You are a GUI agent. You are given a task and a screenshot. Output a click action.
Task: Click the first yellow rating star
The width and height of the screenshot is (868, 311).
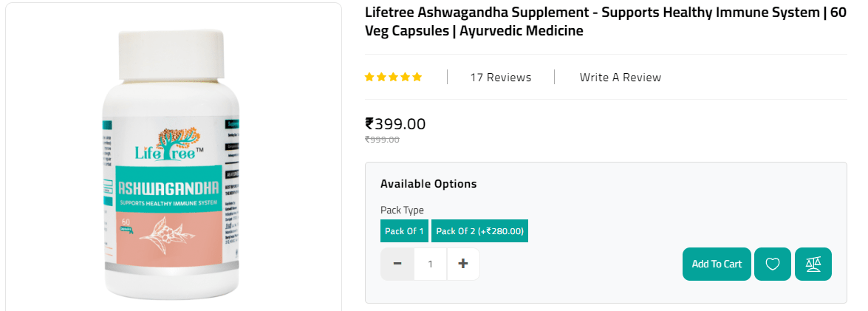point(370,77)
